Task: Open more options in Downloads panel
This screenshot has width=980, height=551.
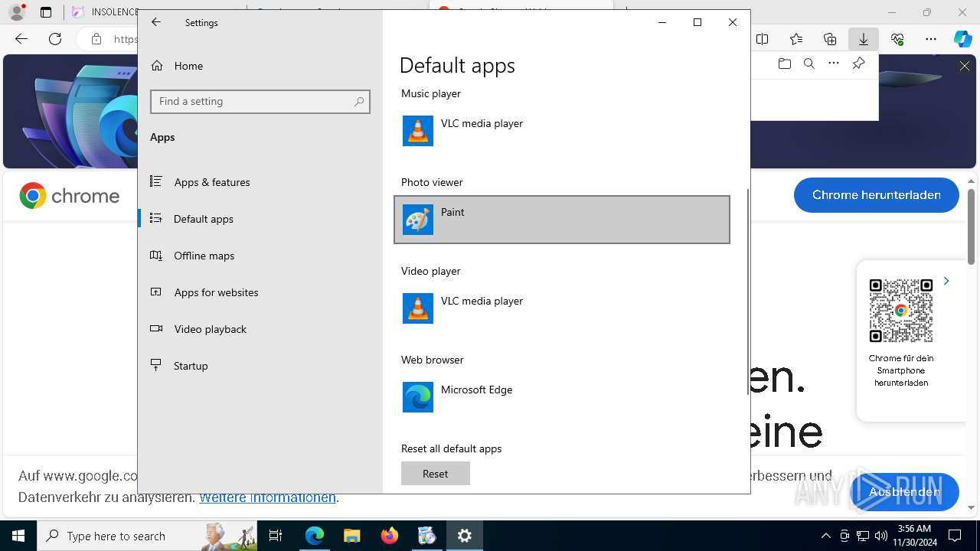Action: [x=834, y=64]
